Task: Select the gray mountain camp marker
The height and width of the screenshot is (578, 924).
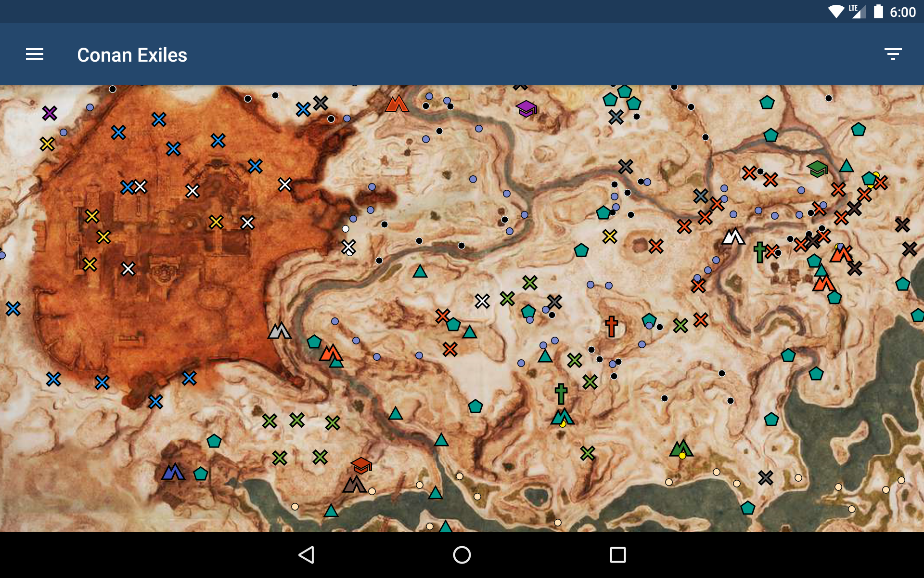Action: point(279,330)
